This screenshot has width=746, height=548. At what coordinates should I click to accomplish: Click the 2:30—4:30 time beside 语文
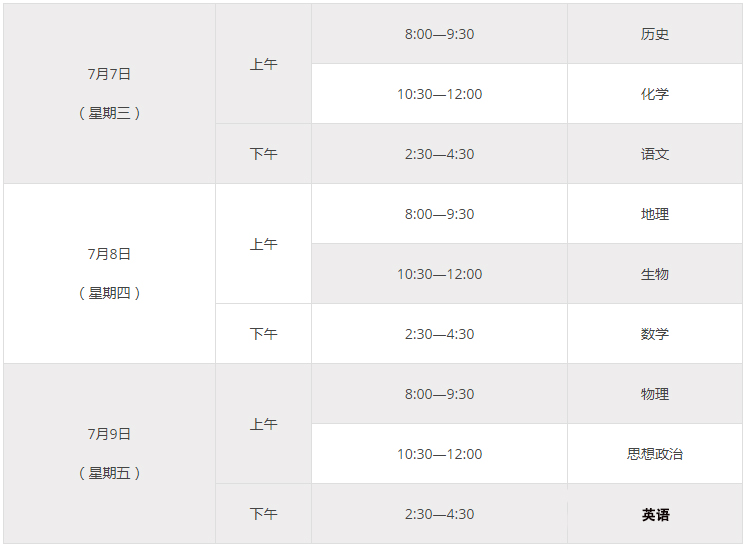coord(439,154)
